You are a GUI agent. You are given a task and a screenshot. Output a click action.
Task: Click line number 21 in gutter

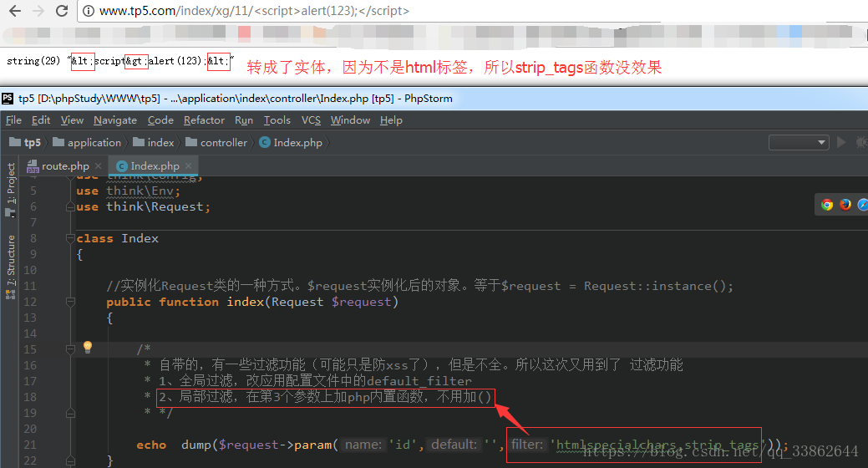(x=30, y=445)
